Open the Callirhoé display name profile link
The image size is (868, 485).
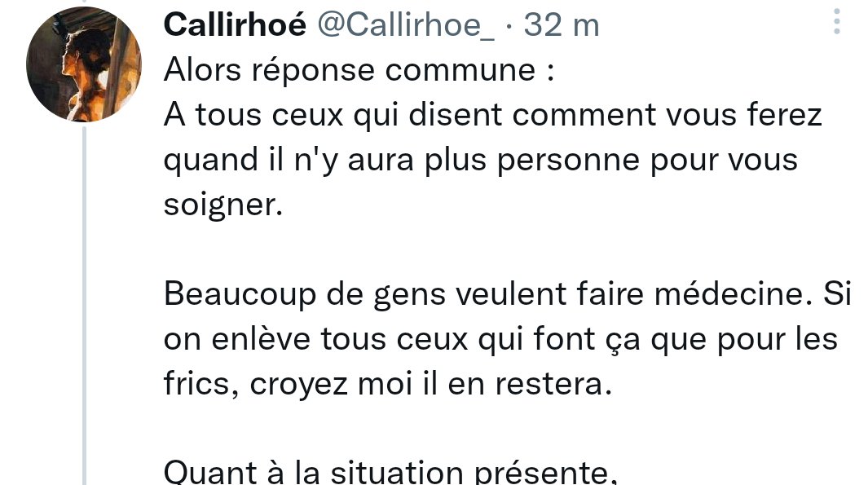click(235, 25)
